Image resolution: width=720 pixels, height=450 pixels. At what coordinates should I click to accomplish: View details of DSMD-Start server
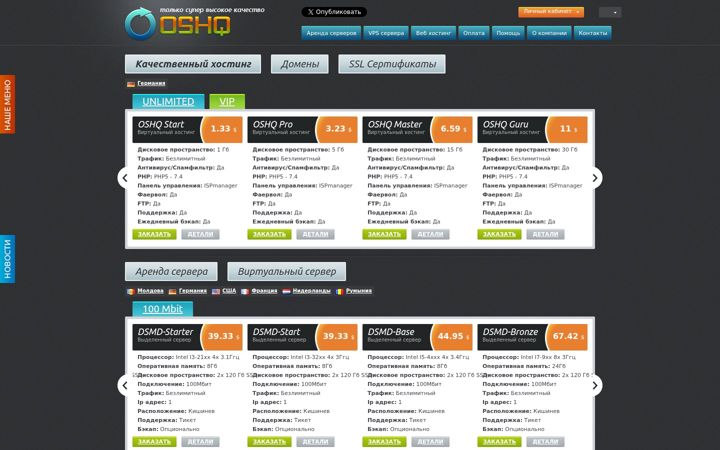(x=315, y=442)
